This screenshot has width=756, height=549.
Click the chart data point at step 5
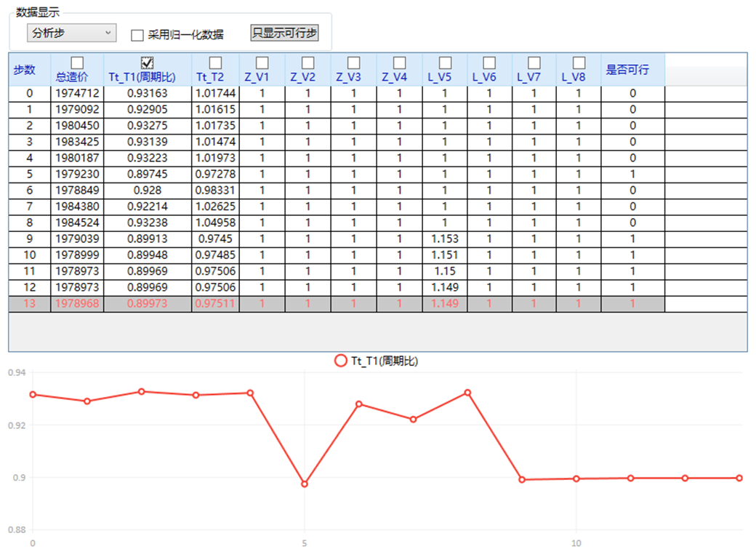tap(305, 482)
